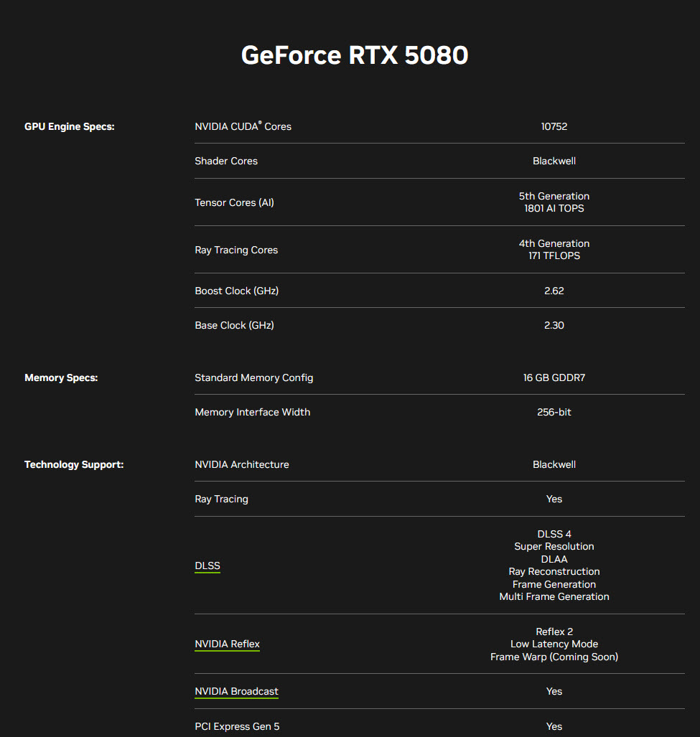Click Yes in the NVIDIA Broadcast row
This screenshot has width=700, height=737.
554,691
